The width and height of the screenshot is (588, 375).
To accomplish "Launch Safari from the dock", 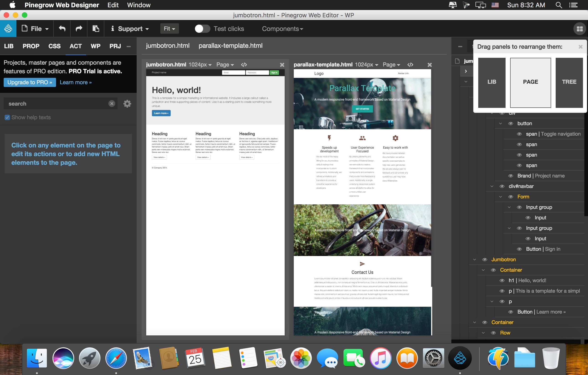I will pyautogui.click(x=116, y=358).
